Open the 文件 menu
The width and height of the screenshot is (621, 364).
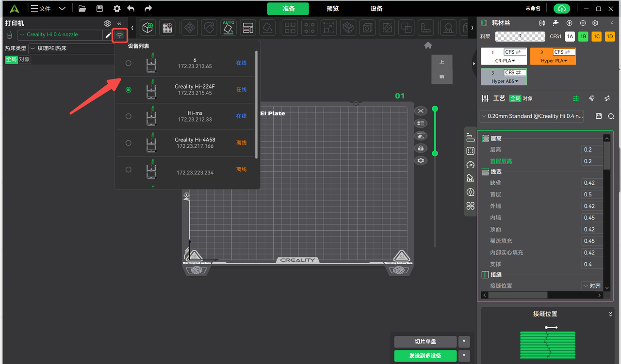click(41, 9)
